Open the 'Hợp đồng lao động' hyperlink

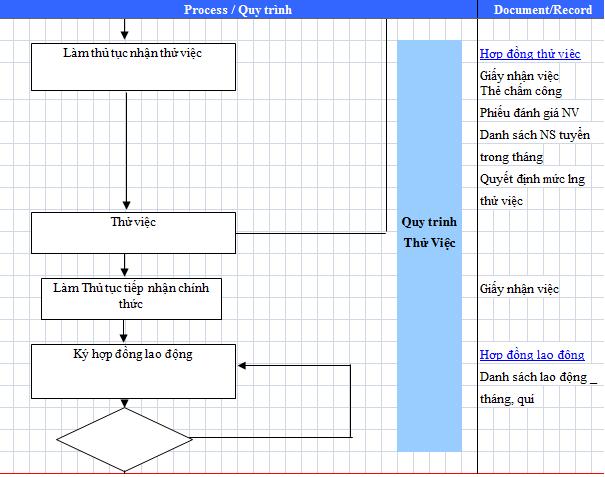[x=531, y=355]
